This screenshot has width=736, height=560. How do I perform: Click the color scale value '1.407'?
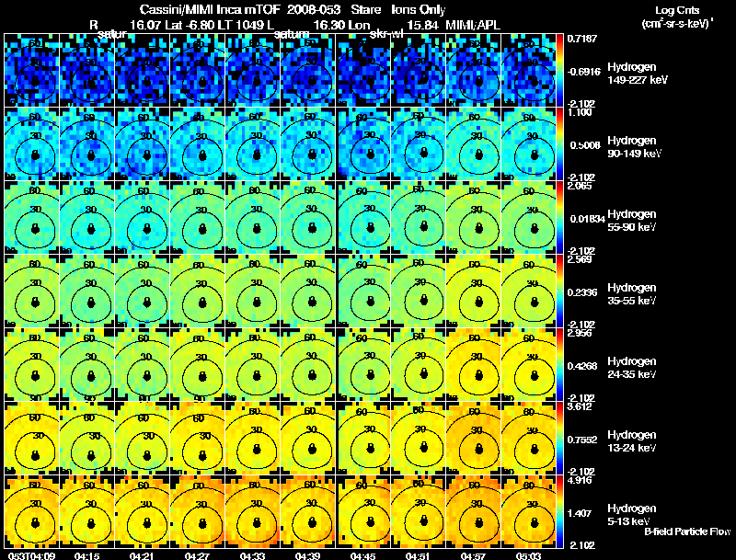point(580,514)
